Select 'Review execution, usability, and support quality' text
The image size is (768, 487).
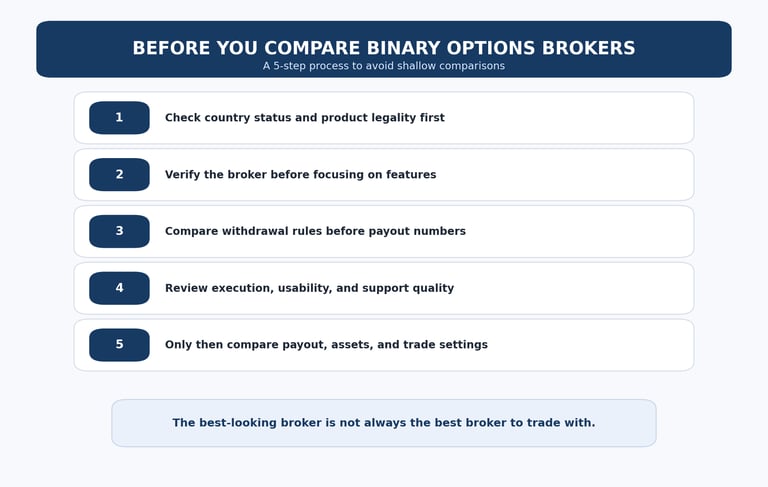(309, 288)
